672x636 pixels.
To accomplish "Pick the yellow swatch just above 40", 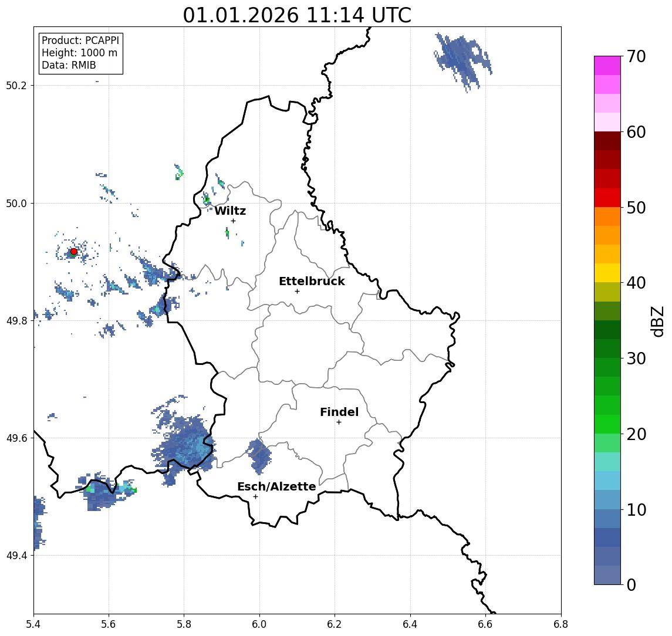I will tap(607, 273).
